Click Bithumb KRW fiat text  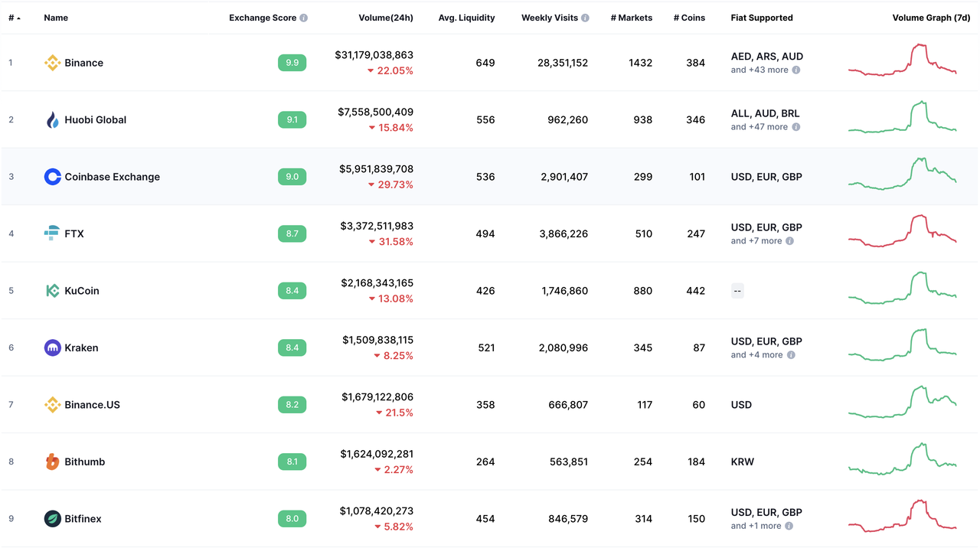pos(743,462)
